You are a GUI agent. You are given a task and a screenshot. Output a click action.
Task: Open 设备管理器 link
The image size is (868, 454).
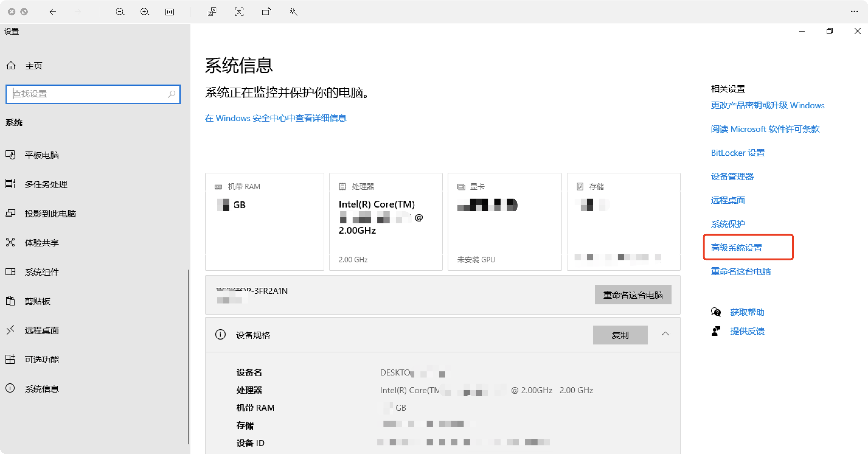(x=732, y=177)
